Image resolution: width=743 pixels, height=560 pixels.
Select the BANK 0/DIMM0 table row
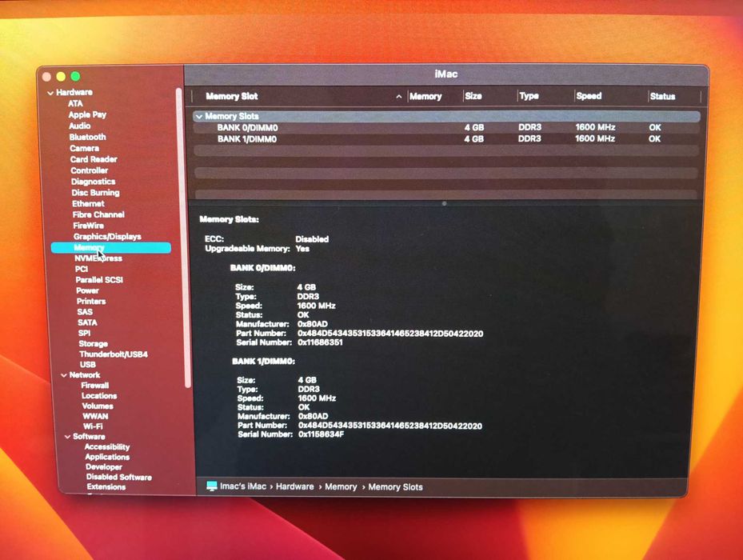[x=446, y=127]
